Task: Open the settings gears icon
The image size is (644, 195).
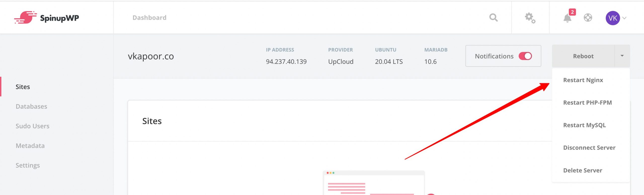Action: (x=530, y=18)
